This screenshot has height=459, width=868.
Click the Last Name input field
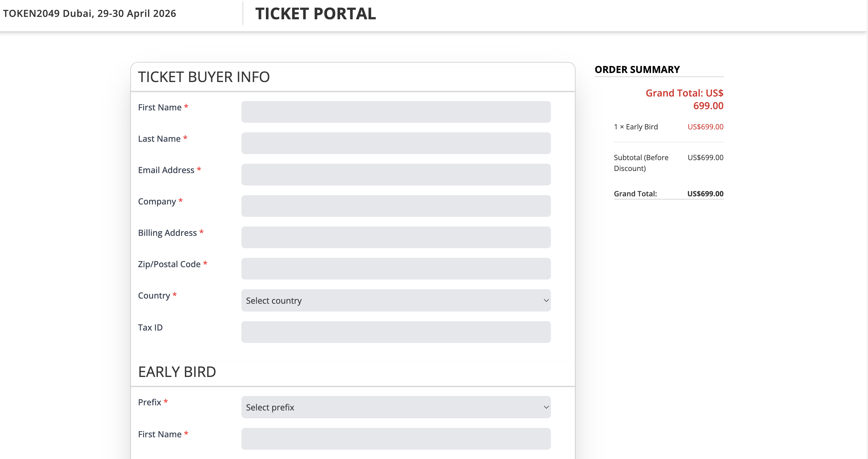click(396, 143)
